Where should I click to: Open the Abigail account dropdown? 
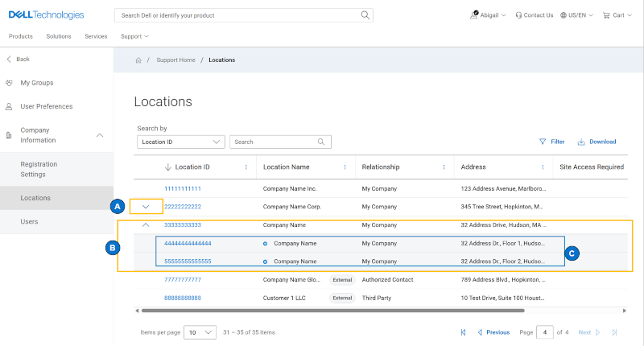coord(504,15)
